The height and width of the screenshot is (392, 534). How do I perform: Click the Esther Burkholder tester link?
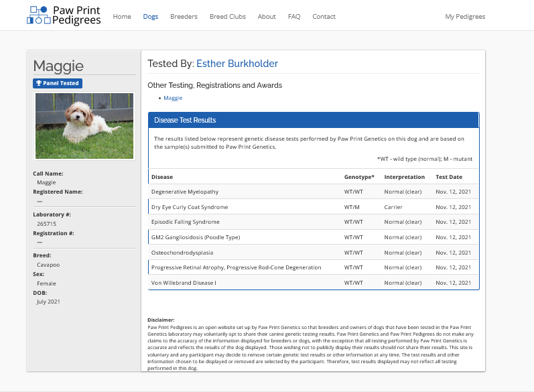(237, 64)
